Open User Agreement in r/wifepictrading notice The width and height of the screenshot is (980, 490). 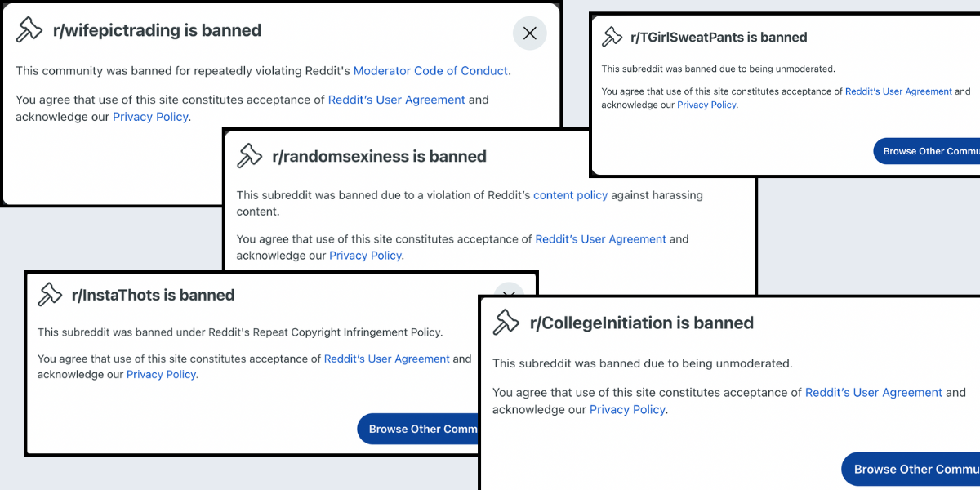396,100
